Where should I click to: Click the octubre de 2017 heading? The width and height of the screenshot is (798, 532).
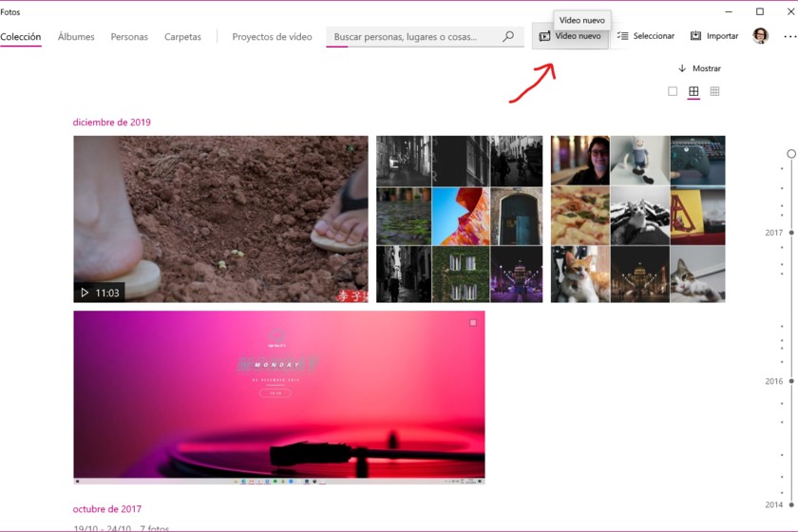[106, 509]
